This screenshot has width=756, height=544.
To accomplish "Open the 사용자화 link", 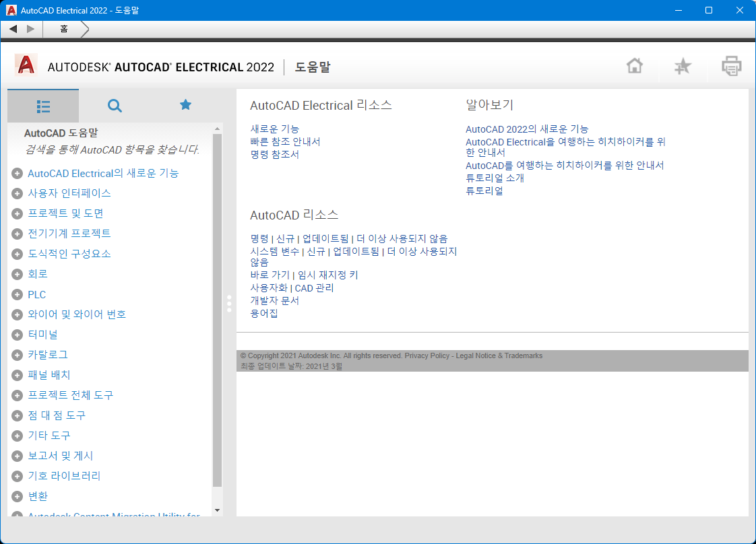I will point(269,287).
